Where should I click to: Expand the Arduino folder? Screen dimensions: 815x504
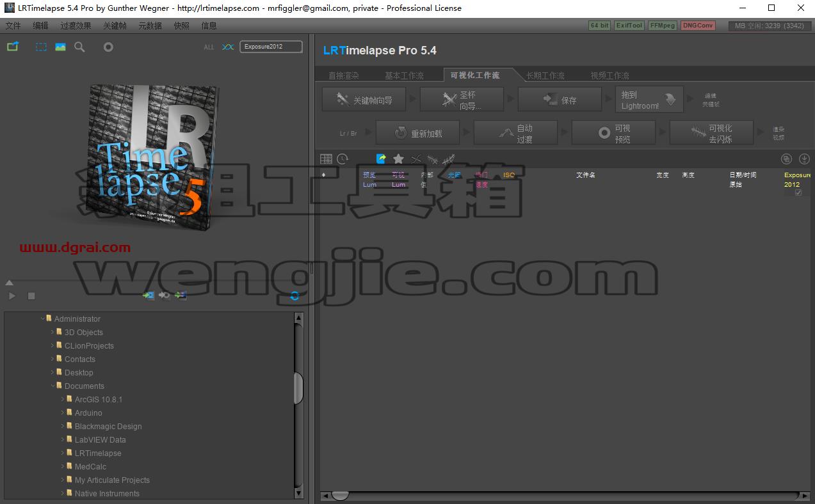[63, 413]
